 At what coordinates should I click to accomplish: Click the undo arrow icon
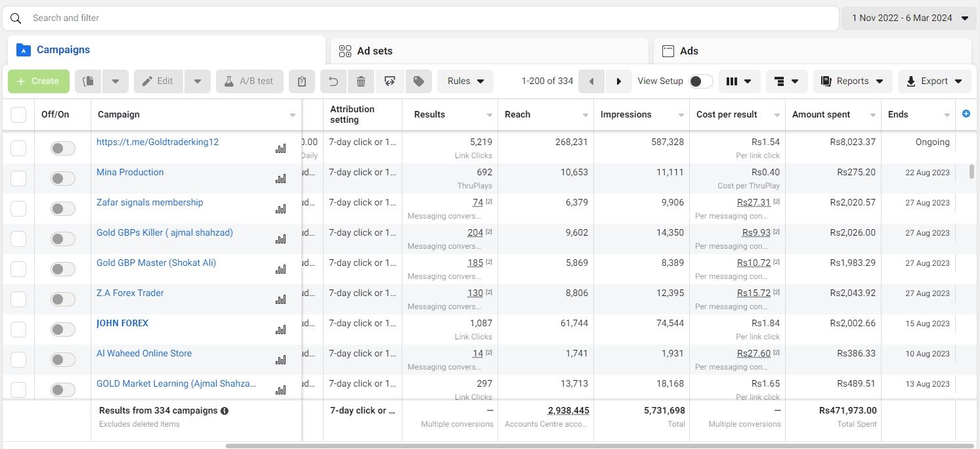tap(333, 81)
